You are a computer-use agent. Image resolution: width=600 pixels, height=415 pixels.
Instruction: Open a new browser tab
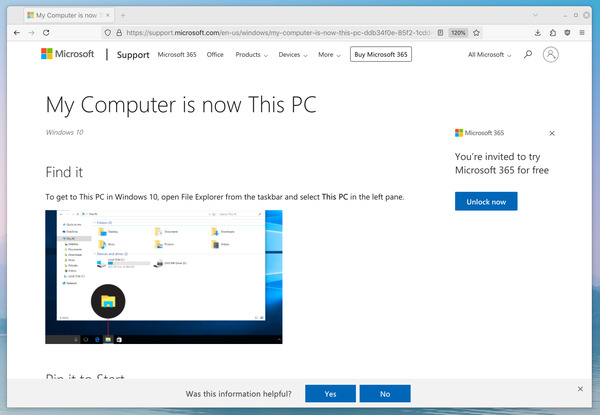click(x=123, y=15)
